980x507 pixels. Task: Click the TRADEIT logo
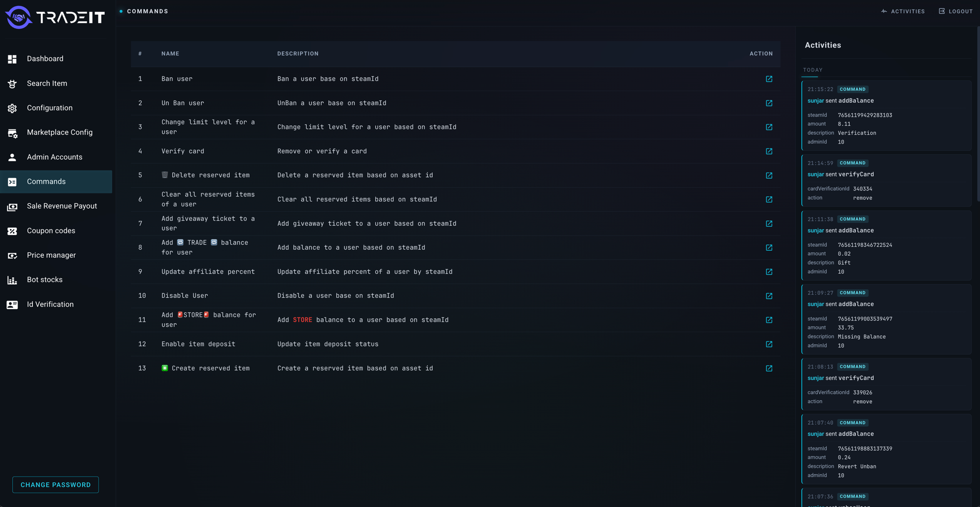tap(55, 17)
